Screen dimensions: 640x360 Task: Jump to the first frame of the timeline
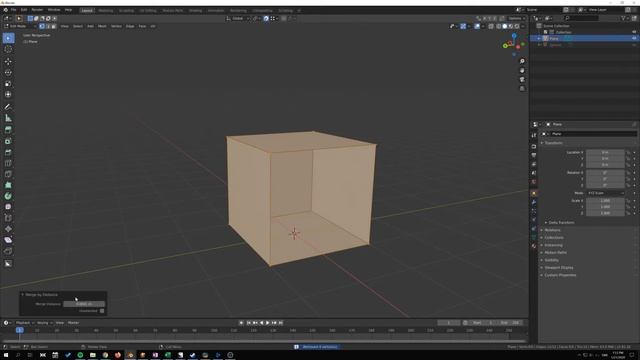click(248, 323)
